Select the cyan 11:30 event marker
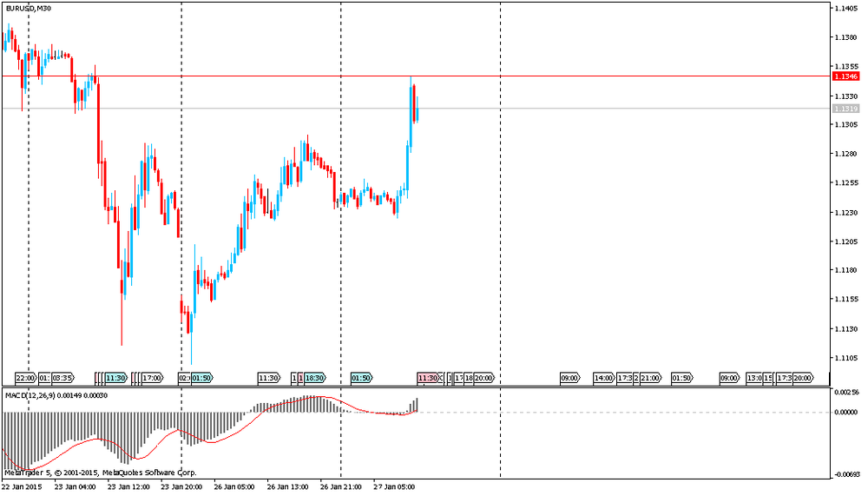This screenshot has height=496, width=868. point(117,378)
